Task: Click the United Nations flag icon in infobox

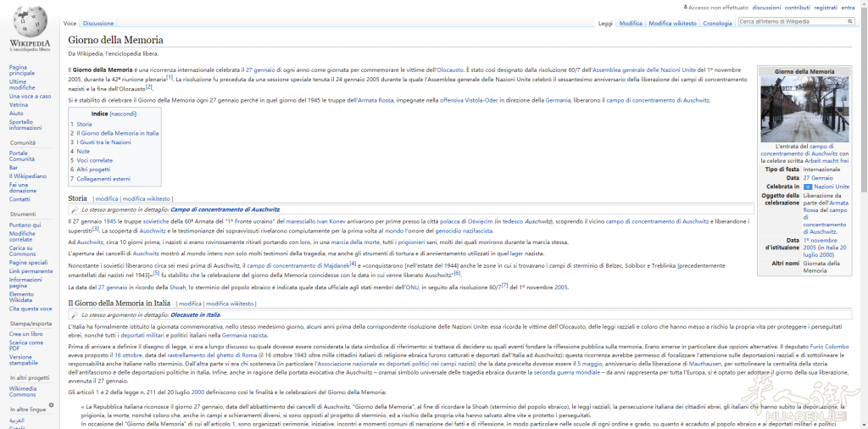Action: 808,186
